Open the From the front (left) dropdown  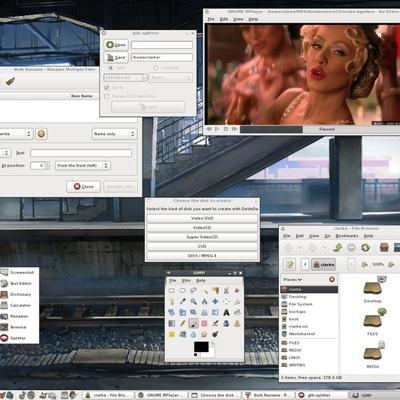pos(83,165)
